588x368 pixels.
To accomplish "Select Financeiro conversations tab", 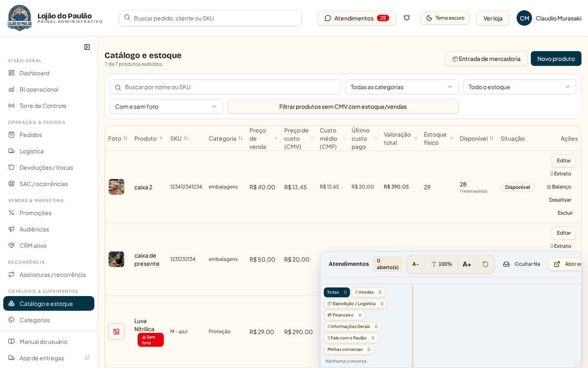I will 344,315.
